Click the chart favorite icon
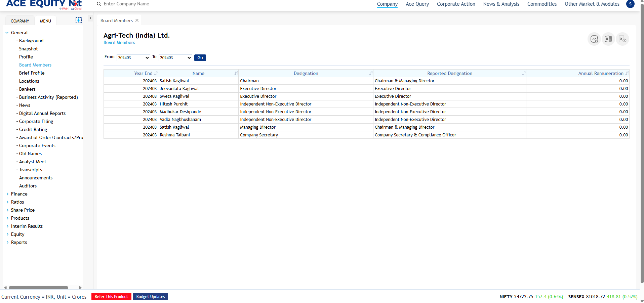Image resolution: width=644 pixels, height=303 pixels. [594, 39]
